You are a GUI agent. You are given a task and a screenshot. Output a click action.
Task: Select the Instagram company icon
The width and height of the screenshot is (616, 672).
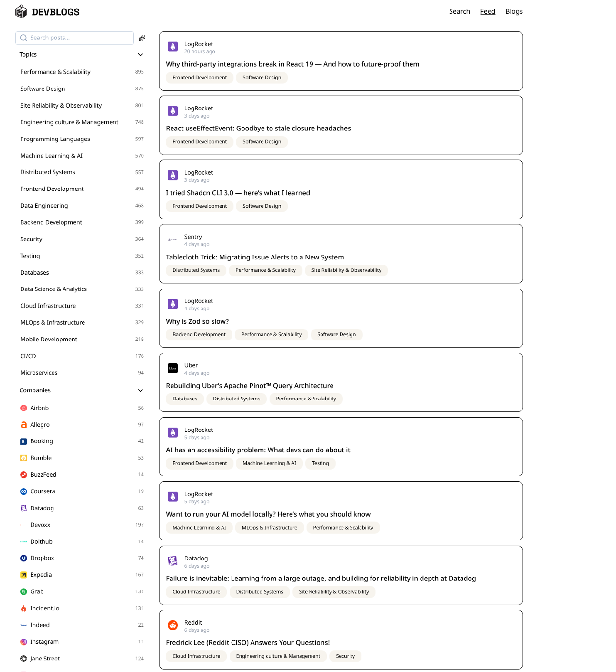[24, 642]
